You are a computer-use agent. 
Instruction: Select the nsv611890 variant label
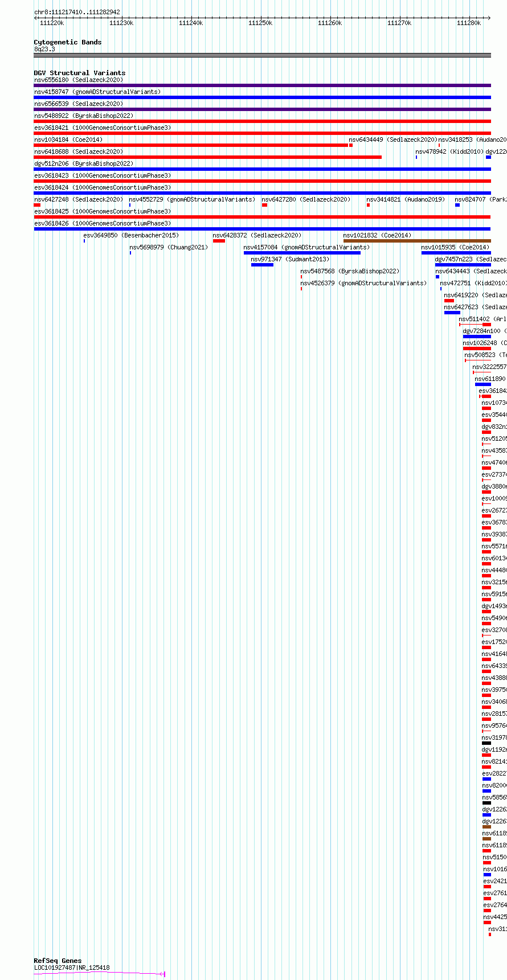(490, 379)
